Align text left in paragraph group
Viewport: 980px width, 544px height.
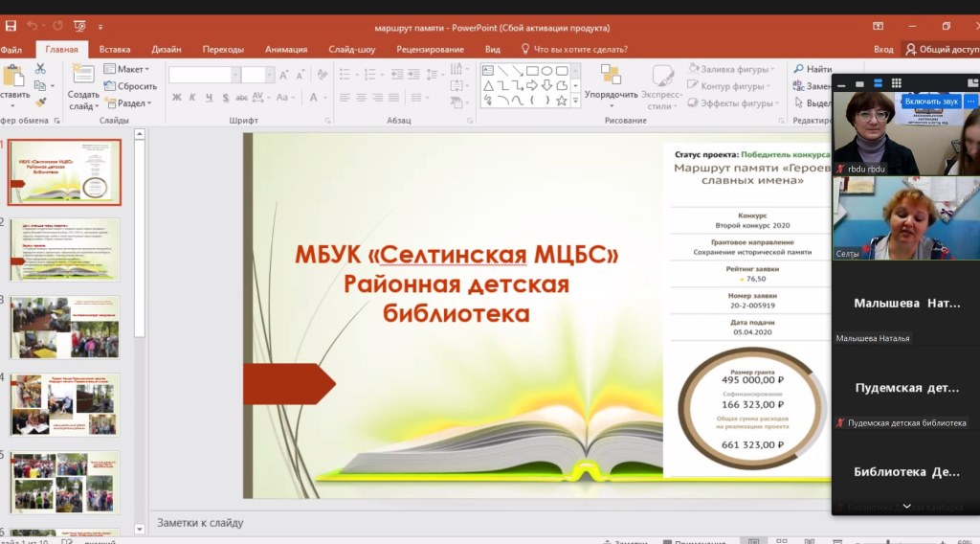coord(345,98)
